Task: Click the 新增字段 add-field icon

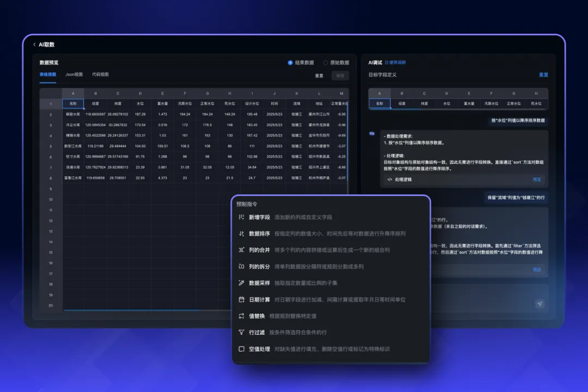Action: 242,217
